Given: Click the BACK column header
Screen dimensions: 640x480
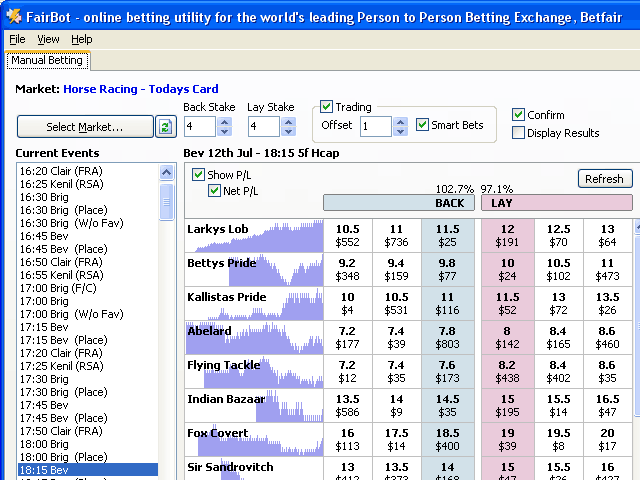Looking at the screenshot, I should (x=399, y=203).
